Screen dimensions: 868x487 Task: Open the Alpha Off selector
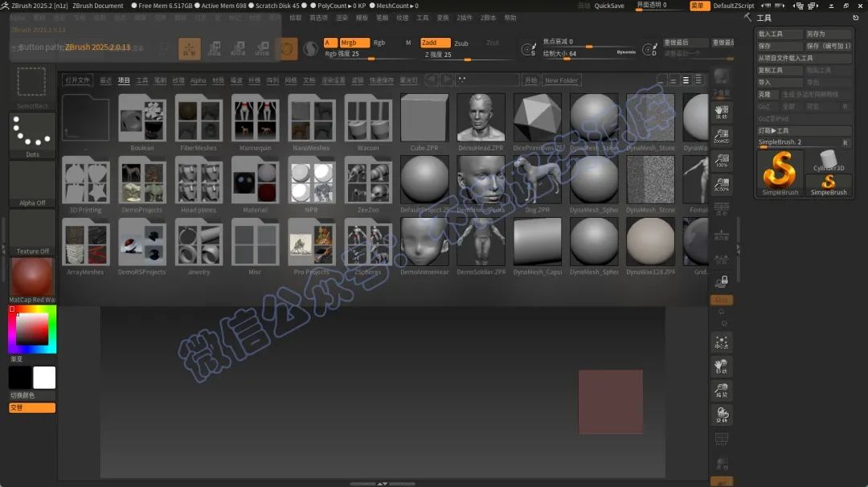(32, 184)
